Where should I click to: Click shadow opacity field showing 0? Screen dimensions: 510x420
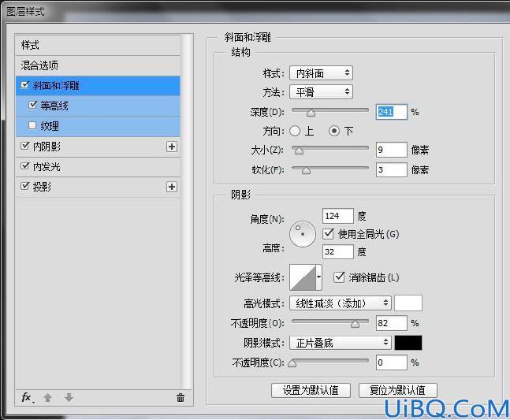[x=391, y=362]
